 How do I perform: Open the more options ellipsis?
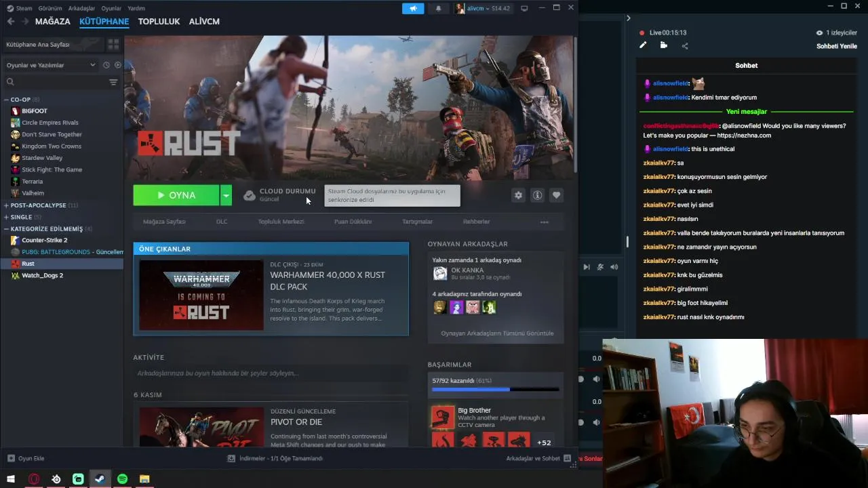click(x=544, y=222)
